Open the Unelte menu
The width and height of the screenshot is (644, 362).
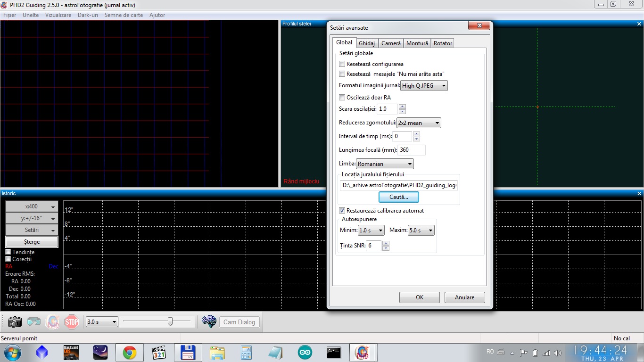point(31,15)
